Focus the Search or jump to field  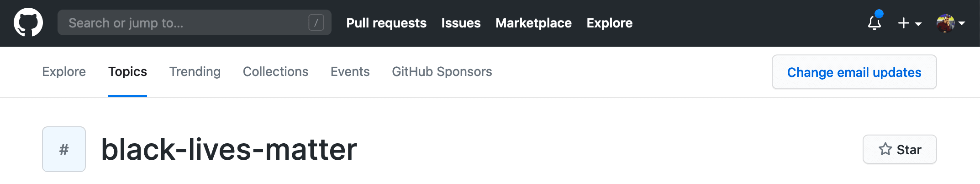(183, 22)
